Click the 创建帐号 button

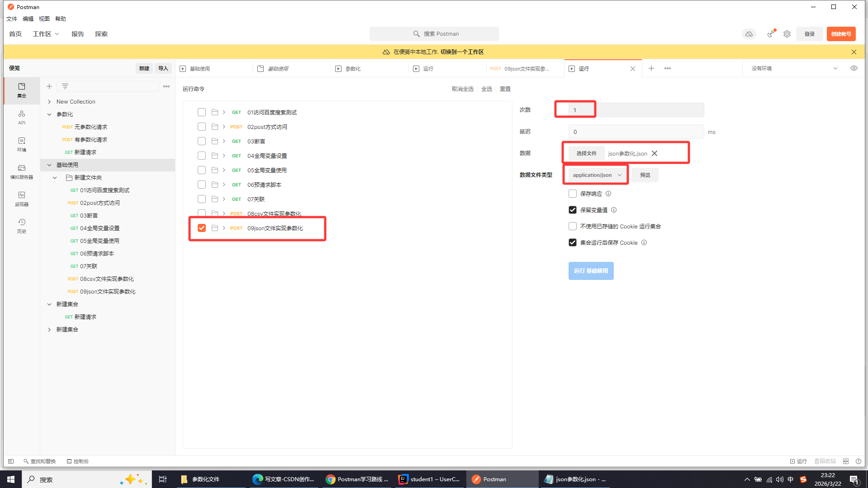841,34
